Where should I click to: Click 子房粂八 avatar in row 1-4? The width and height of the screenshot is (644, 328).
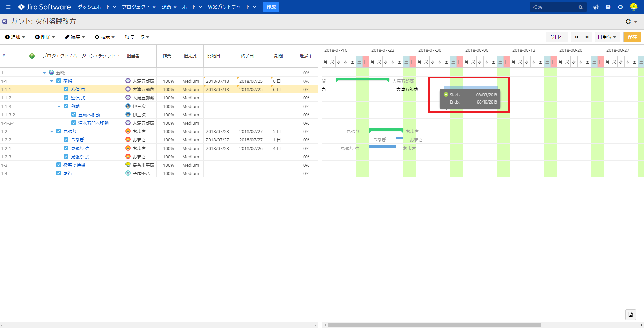(x=128, y=173)
